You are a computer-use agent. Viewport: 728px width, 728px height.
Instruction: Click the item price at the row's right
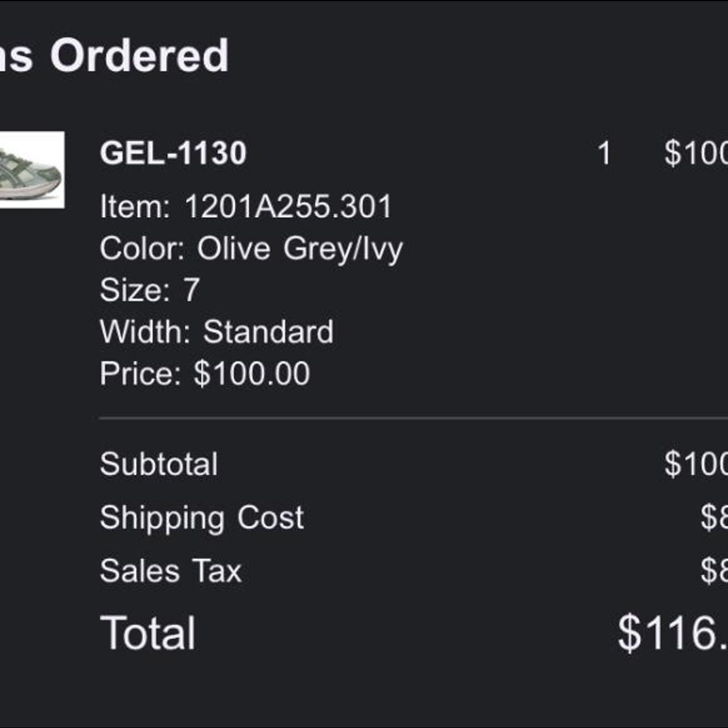coord(696,153)
